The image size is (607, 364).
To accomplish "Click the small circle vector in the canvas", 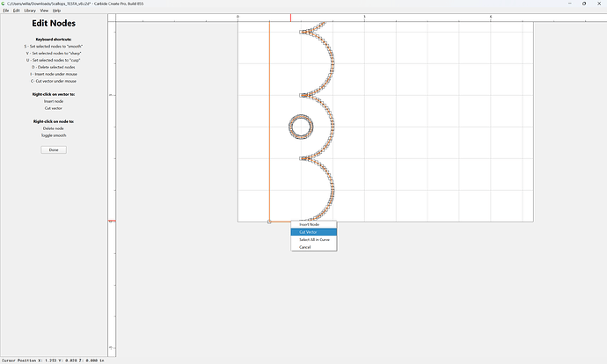I will coord(301,127).
